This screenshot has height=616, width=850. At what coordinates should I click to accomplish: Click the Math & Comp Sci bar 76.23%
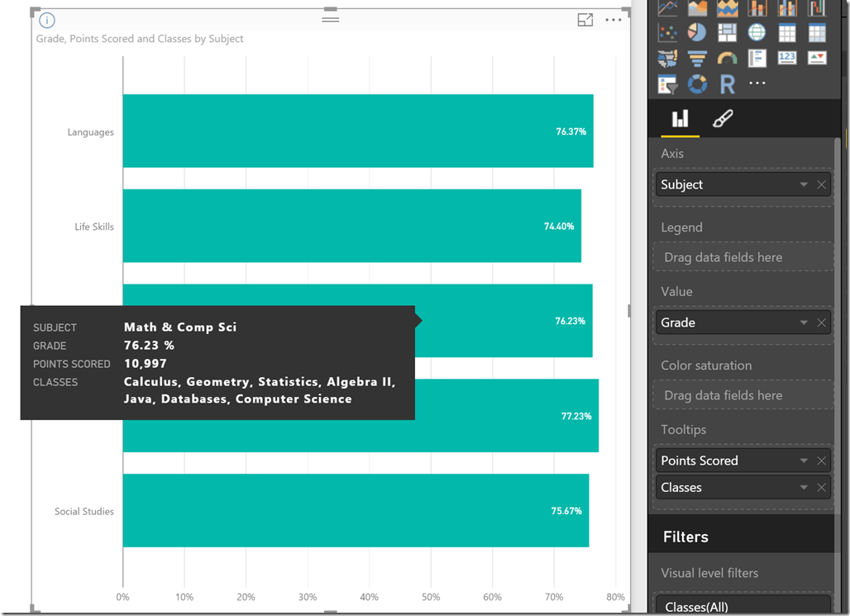coord(504,321)
